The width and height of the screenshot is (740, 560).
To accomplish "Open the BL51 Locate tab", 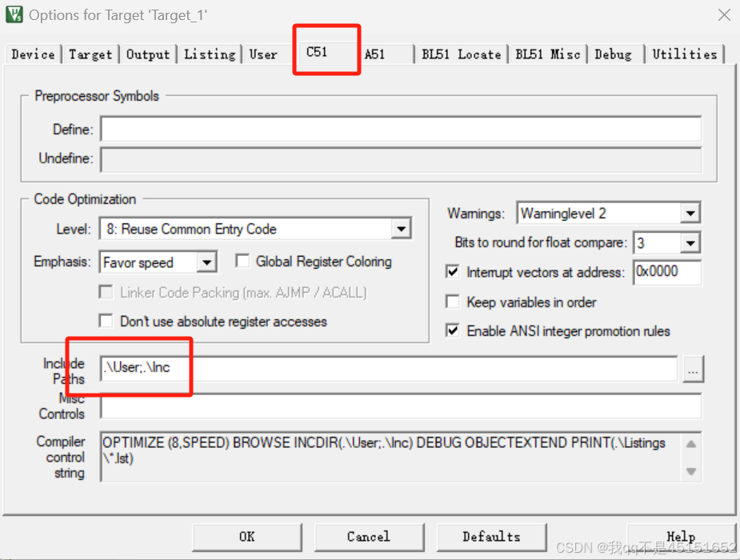I will point(461,54).
